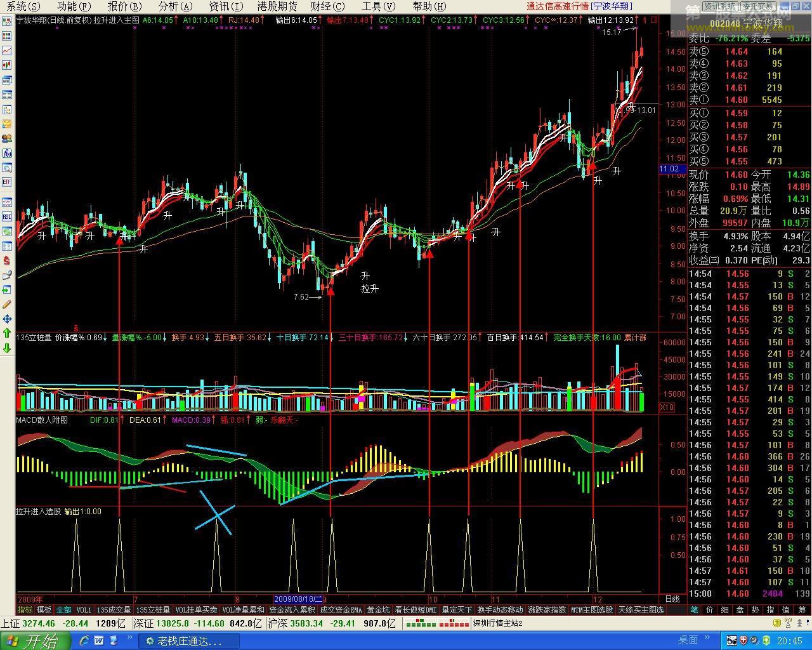The image size is (812, 650).
Task: Open the 工具(V) menu
Action: click(378, 6)
